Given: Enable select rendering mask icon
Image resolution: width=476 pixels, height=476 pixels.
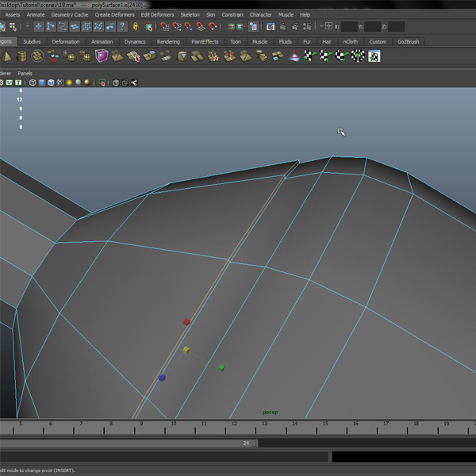Looking at the screenshot, I should tap(110, 27).
